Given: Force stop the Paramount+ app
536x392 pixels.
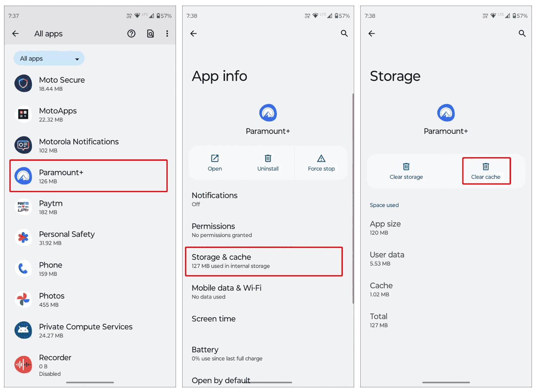Looking at the screenshot, I should pyautogui.click(x=321, y=163).
